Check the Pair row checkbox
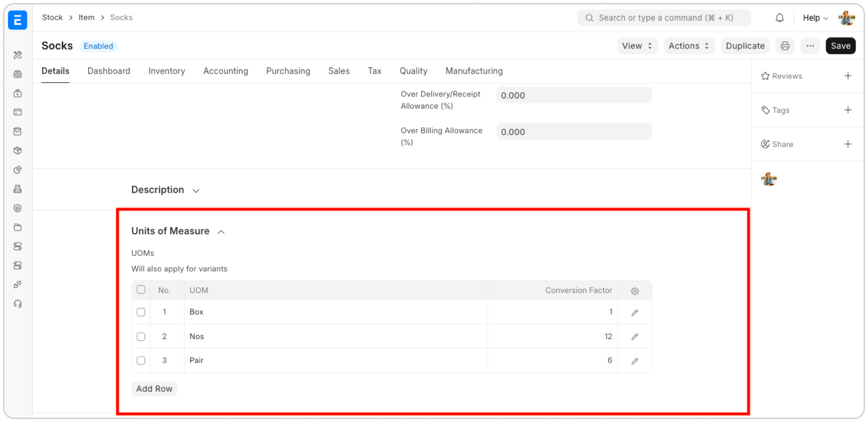Image resolution: width=868 pixels, height=422 pixels. 141,361
